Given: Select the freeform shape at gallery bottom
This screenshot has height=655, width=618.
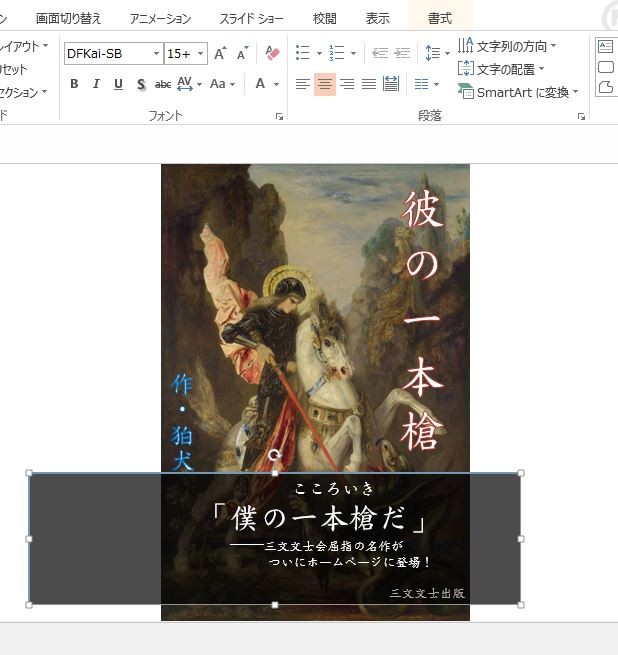Looking at the screenshot, I should 605,87.
